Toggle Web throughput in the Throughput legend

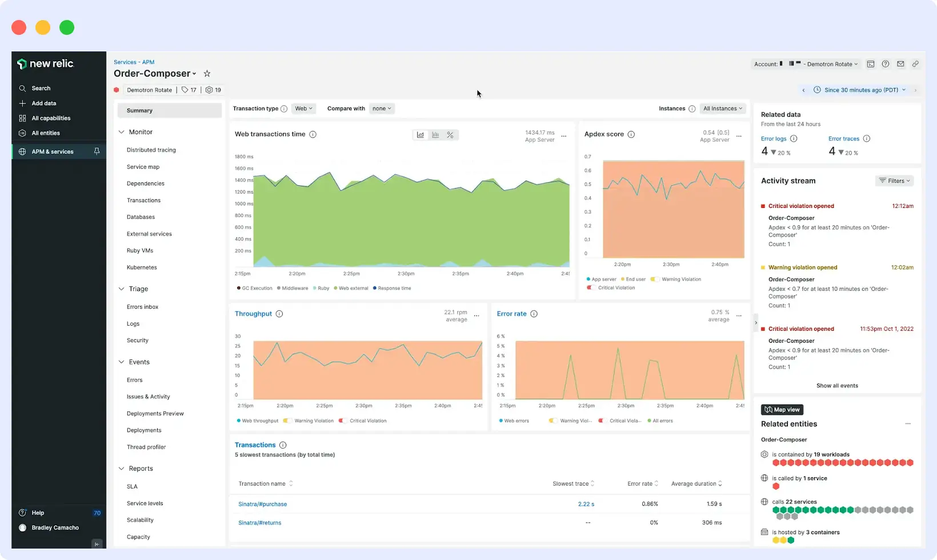click(257, 421)
